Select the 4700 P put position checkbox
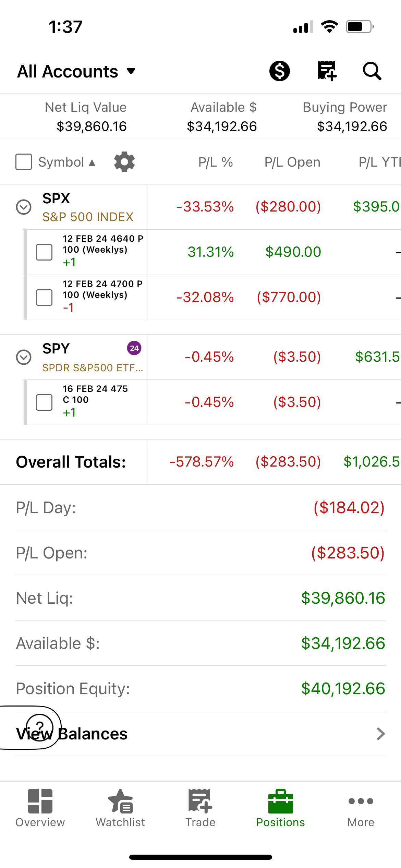Viewport: 401px width, 868px height. point(44,298)
